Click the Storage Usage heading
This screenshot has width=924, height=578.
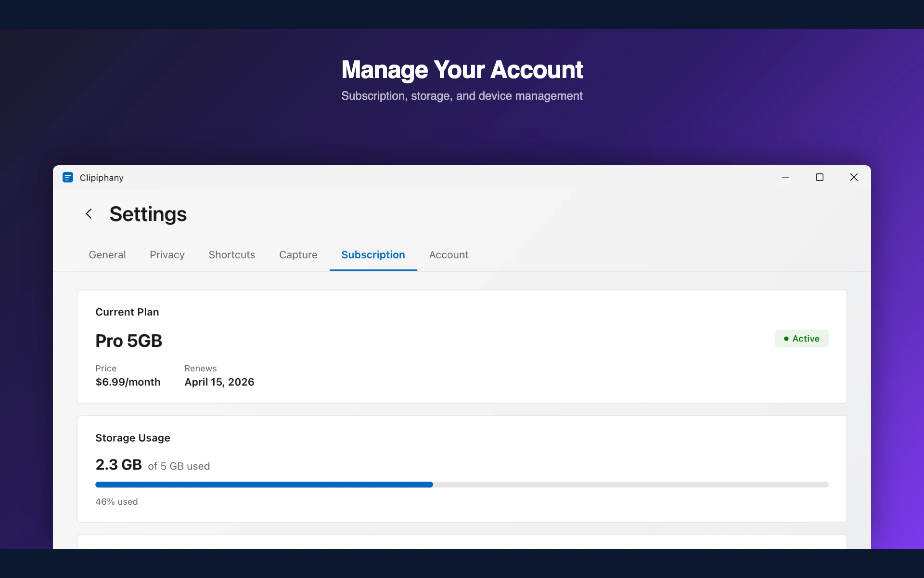[x=133, y=438]
